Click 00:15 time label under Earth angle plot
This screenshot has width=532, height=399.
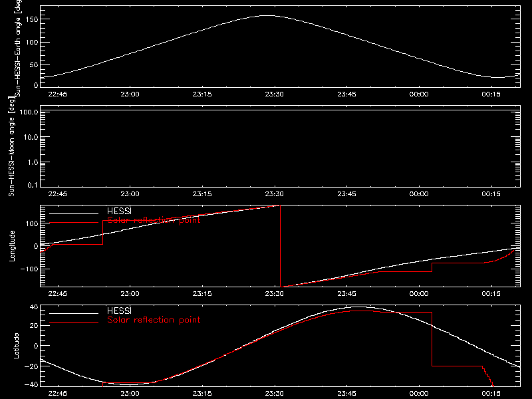(x=491, y=94)
